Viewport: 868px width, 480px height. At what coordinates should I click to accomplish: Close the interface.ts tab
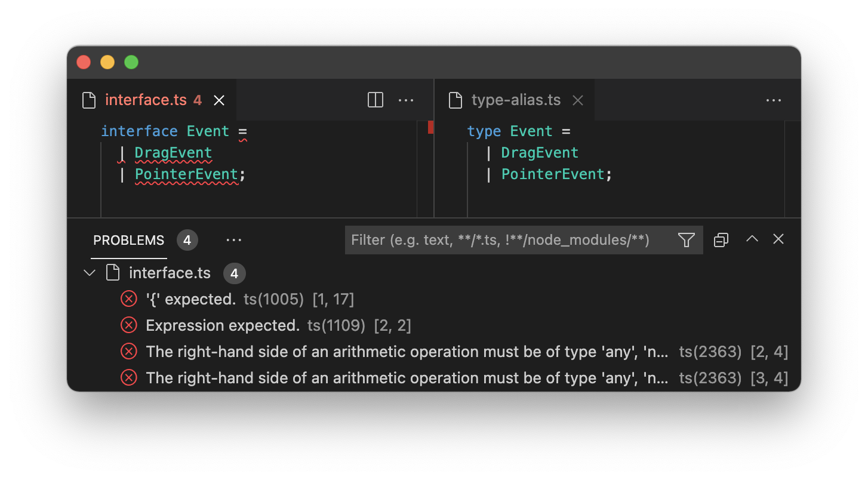point(219,100)
